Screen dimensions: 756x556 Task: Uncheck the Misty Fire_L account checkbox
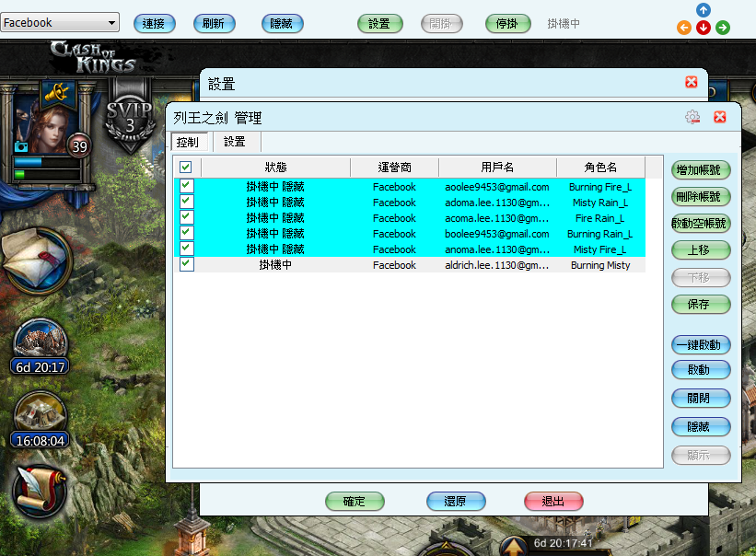186,249
